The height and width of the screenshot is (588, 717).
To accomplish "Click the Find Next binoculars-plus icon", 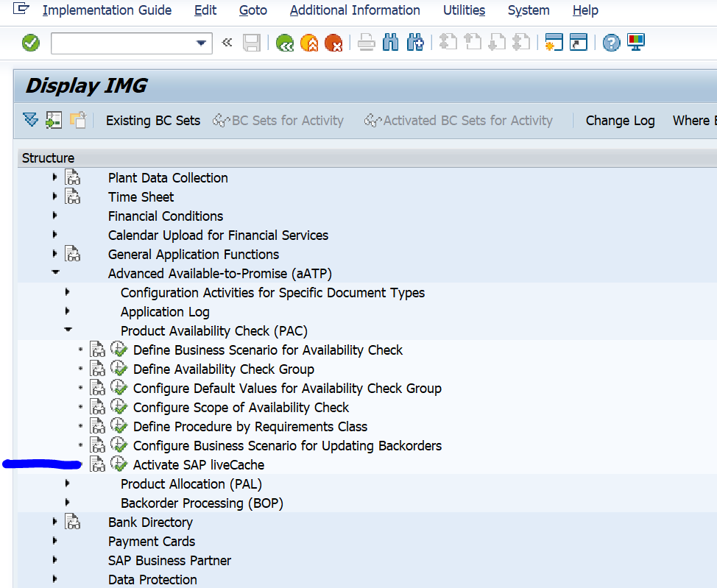I will pyautogui.click(x=415, y=43).
